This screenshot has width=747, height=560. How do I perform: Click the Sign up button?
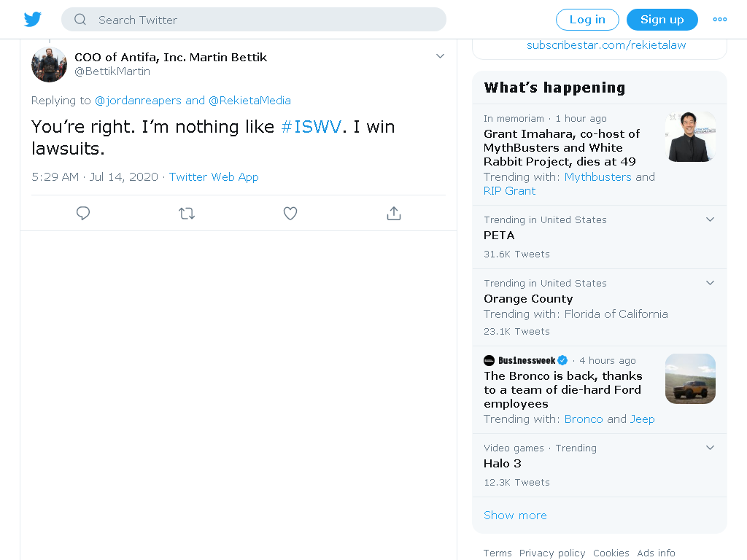(x=662, y=20)
